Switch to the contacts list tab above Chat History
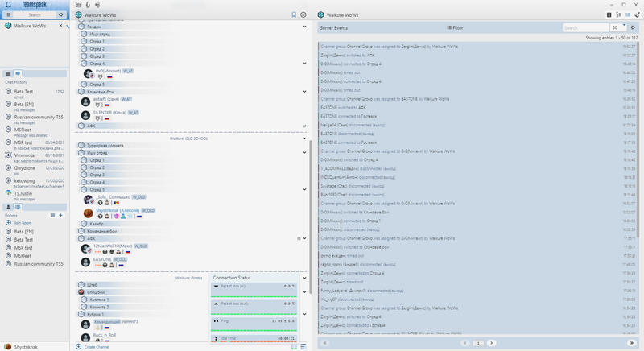Viewport: 644px width, 351px height. [8, 73]
